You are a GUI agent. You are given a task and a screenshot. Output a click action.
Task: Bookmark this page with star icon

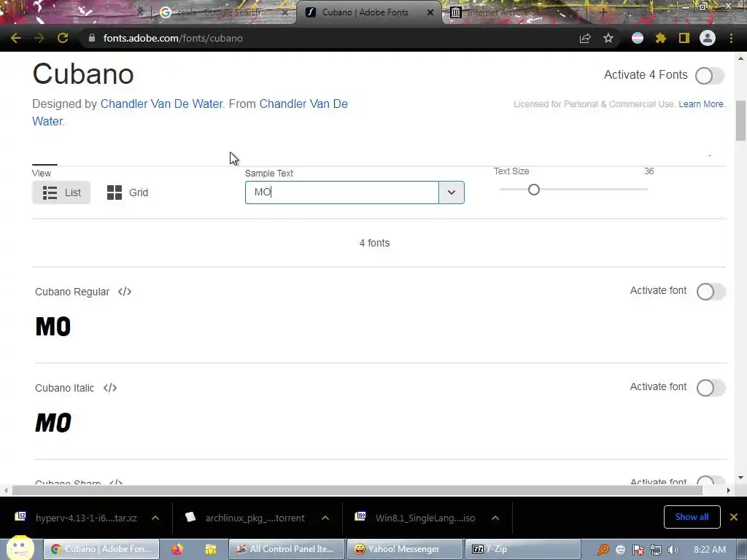point(608,38)
